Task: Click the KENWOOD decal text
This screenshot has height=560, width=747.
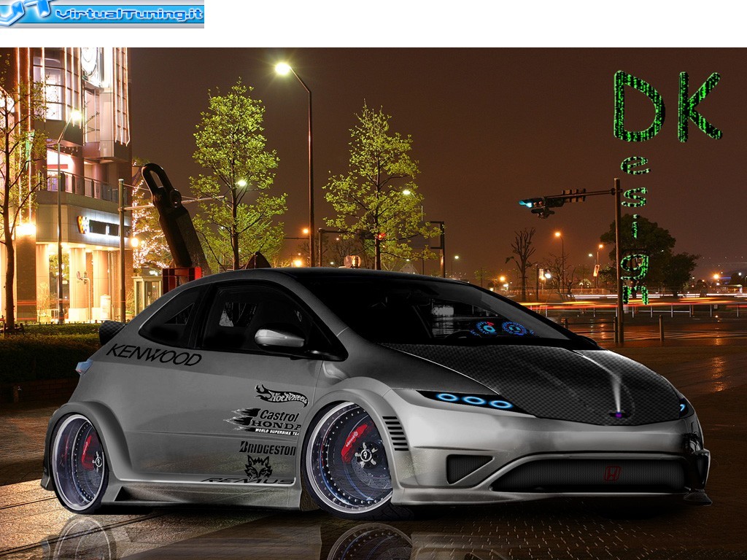Action: point(154,355)
